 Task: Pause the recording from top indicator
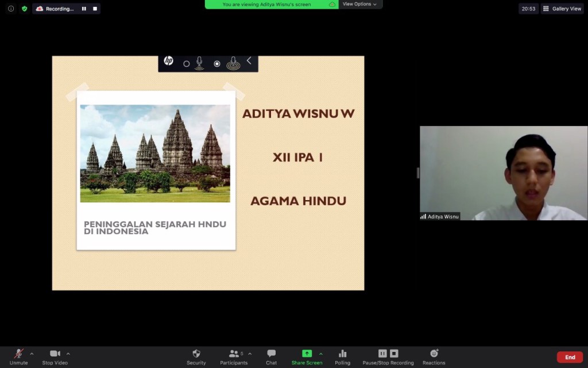click(x=84, y=9)
